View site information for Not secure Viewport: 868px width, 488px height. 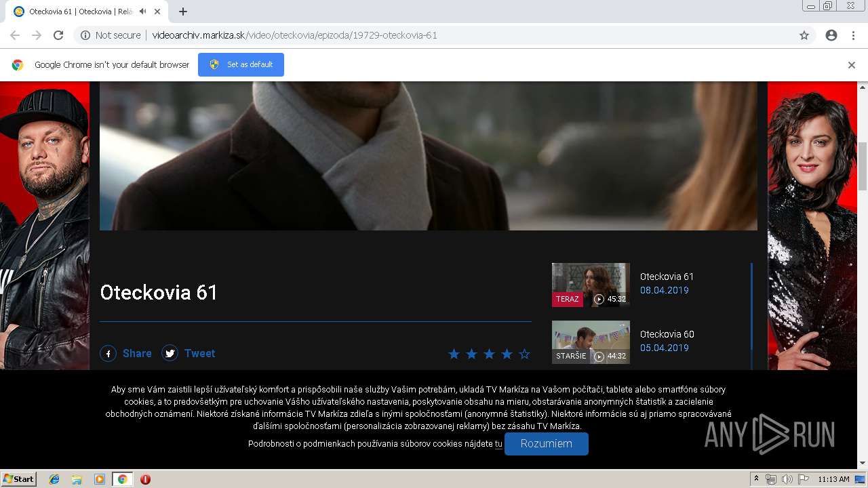click(x=111, y=35)
